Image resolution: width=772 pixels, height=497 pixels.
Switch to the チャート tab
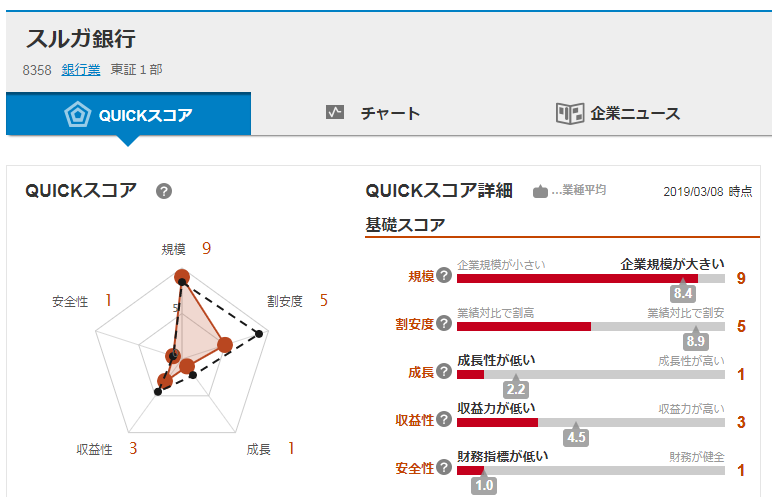(373, 113)
